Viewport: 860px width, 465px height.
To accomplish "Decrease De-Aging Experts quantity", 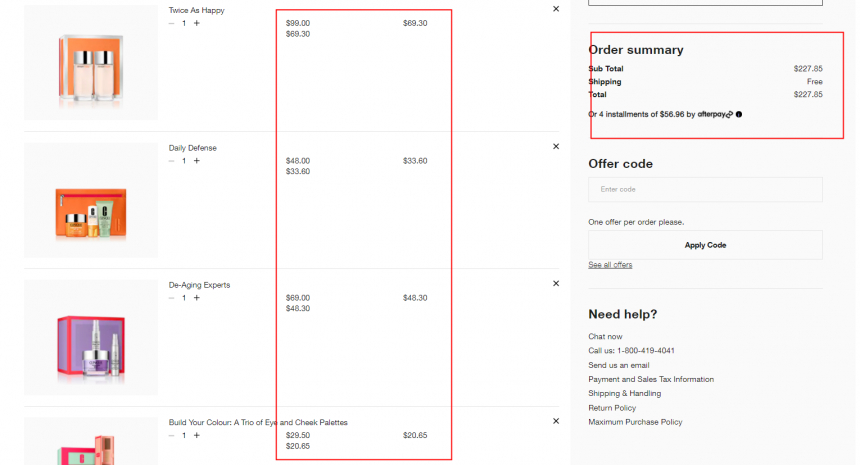I will [x=172, y=298].
